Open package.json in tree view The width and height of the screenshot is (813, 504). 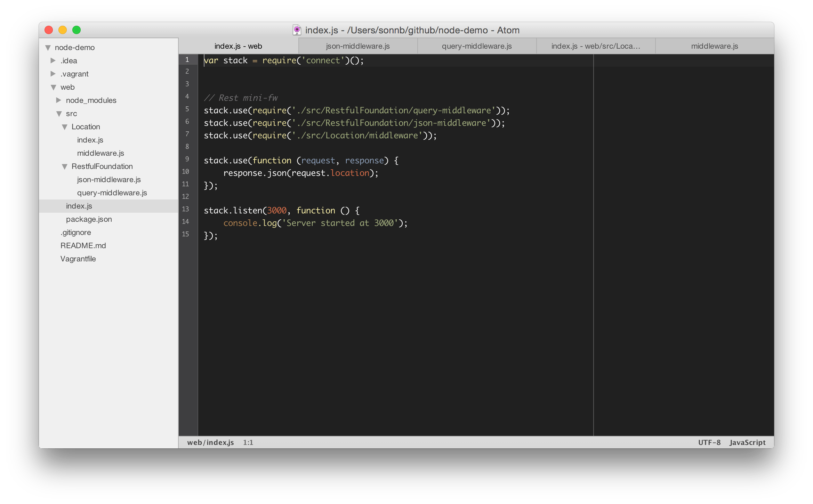pos(89,219)
